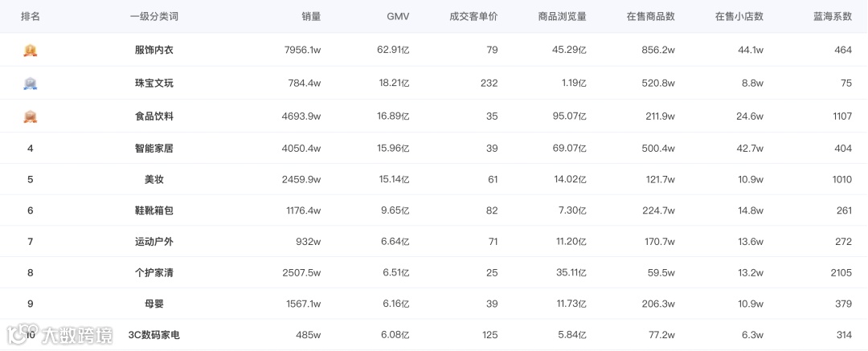Open the 智能家居 category
The width and height of the screenshot is (868, 351).
(x=154, y=149)
